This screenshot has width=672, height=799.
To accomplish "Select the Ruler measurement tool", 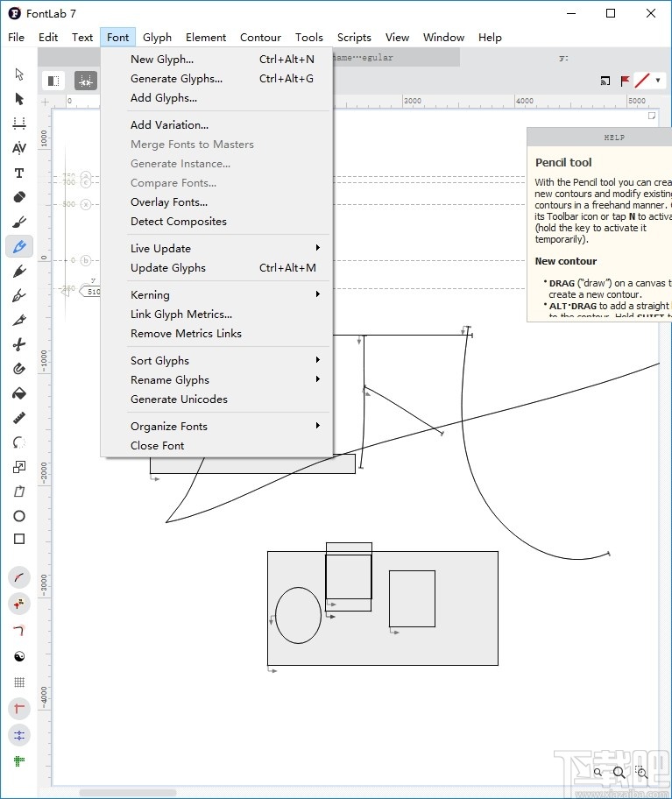I will click(x=19, y=419).
